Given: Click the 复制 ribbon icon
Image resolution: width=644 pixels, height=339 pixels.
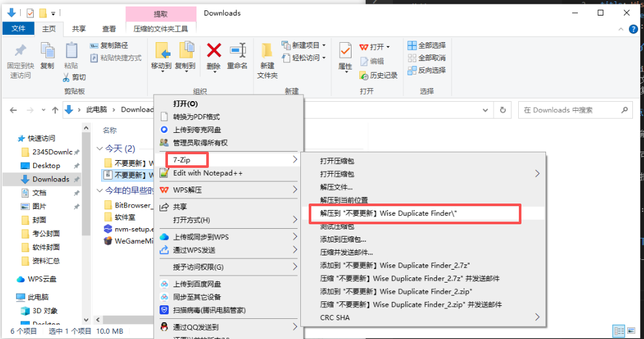Looking at the screenshot, I should (47, 51).
